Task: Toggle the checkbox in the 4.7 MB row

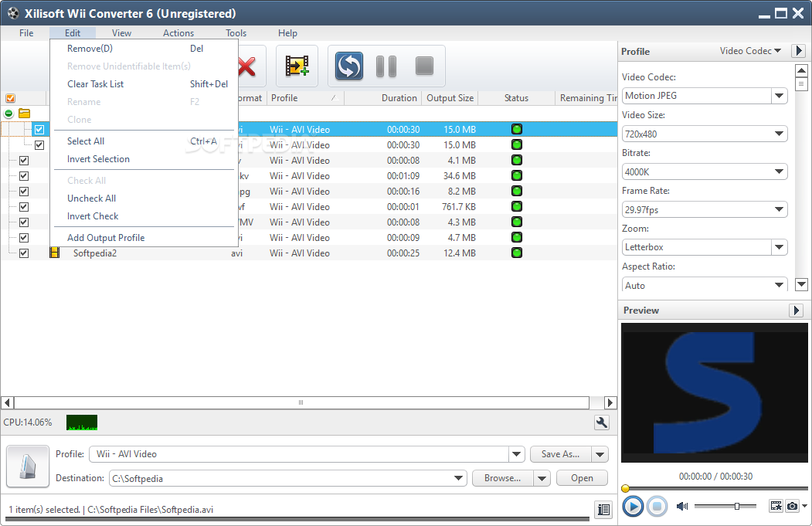Action: pos(24,238)
